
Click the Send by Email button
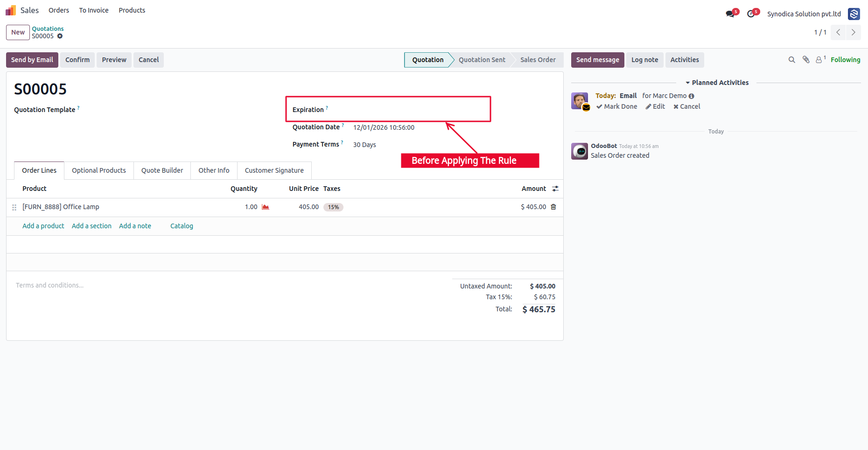(32, 60)
